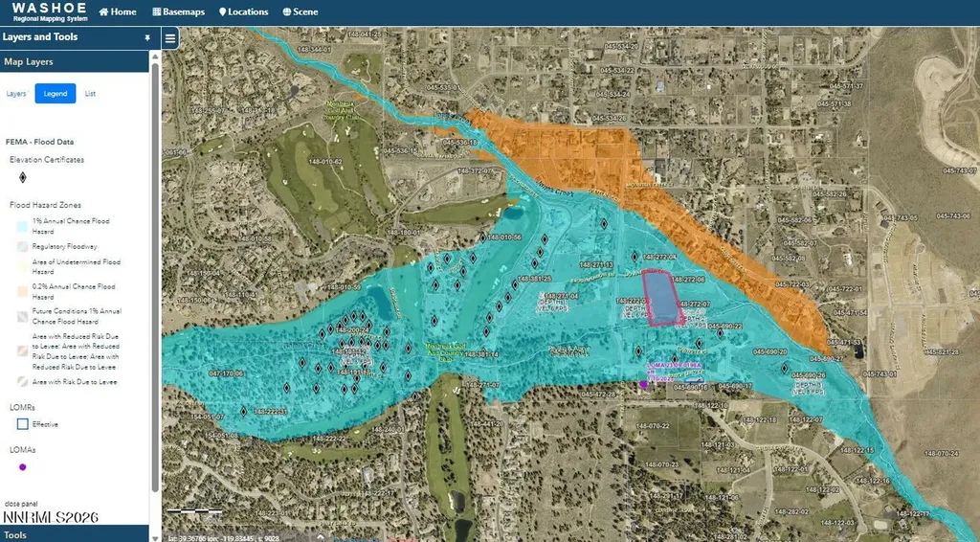Select the Legend tab
This screenshot has height=542, width=980.
[55, 94]
